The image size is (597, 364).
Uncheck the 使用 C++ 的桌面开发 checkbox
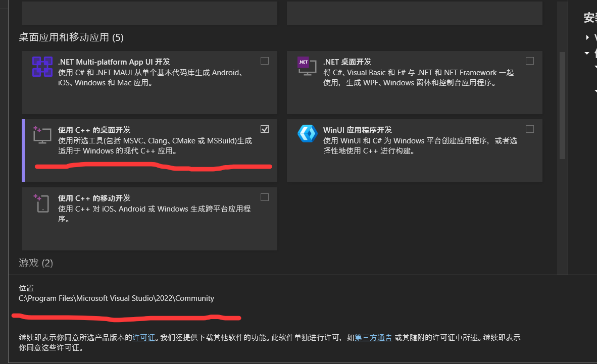coord(265,129)
